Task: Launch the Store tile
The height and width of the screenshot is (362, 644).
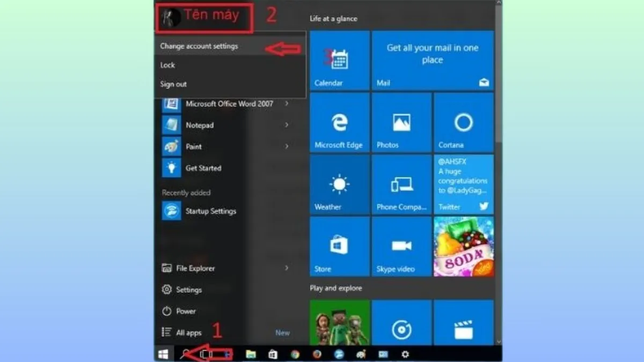Action: point(339,246)
